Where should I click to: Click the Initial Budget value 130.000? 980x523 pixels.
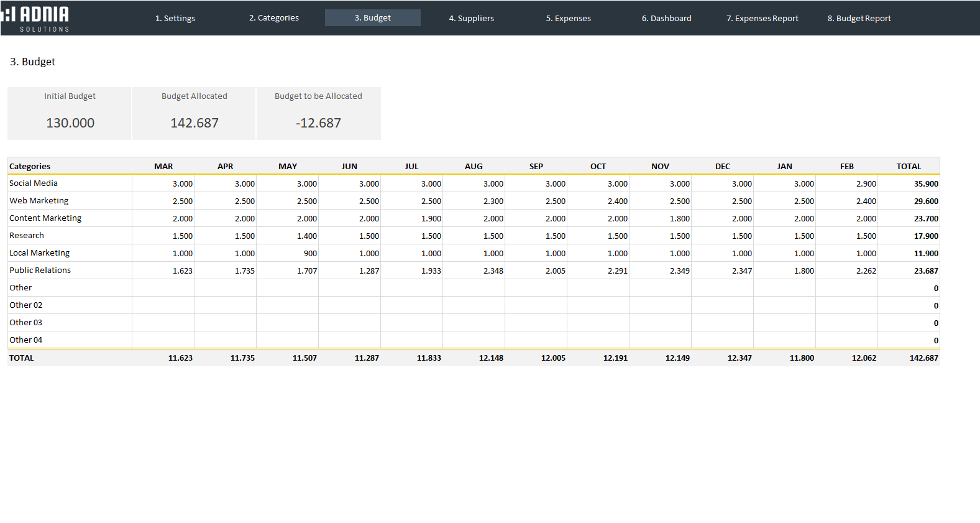click(x=70, y=123)
